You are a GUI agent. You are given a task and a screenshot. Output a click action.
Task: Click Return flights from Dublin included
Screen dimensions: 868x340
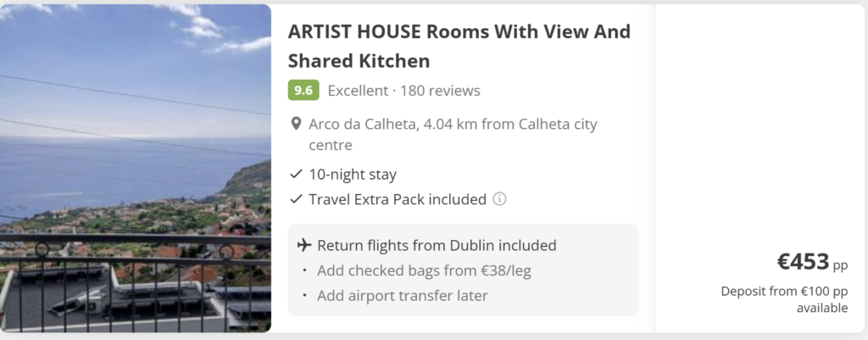(x=437, y=246)
